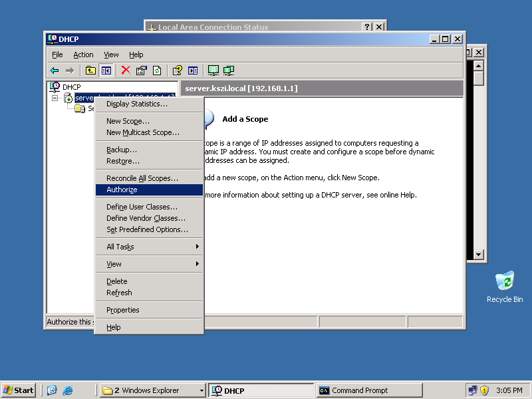Click scroll down arrow in background window
Viewport: 532px width, 399px height.
tap(478, 255)
